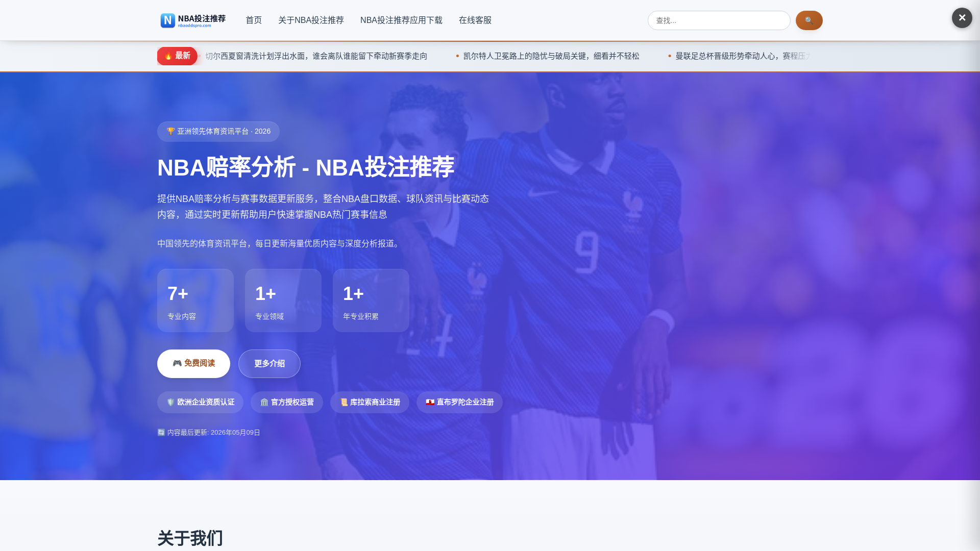Click the 更多介绍 button
The image size is (980, 551).
[269, 364]
